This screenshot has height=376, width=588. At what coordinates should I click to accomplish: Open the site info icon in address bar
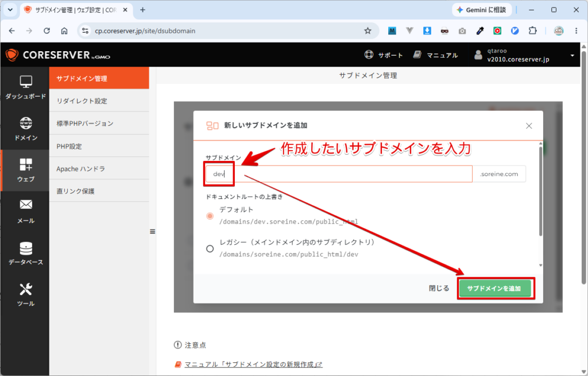pyautogui.click(x=86, y=31)
